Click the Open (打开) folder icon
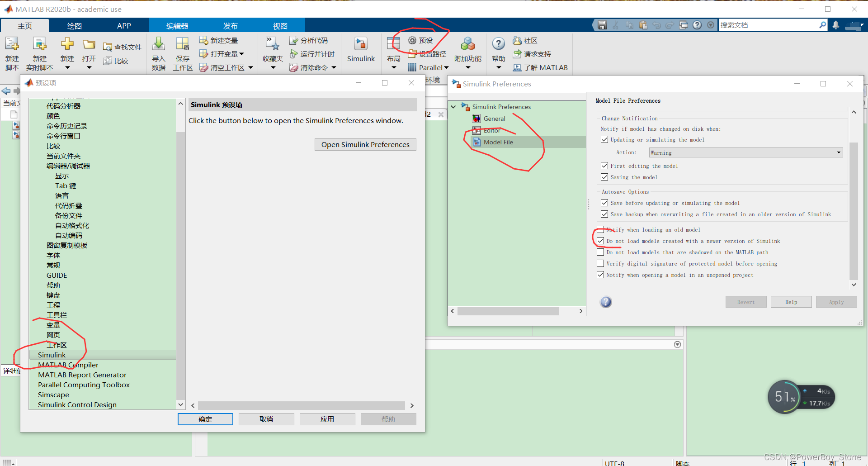 point(89,44)
